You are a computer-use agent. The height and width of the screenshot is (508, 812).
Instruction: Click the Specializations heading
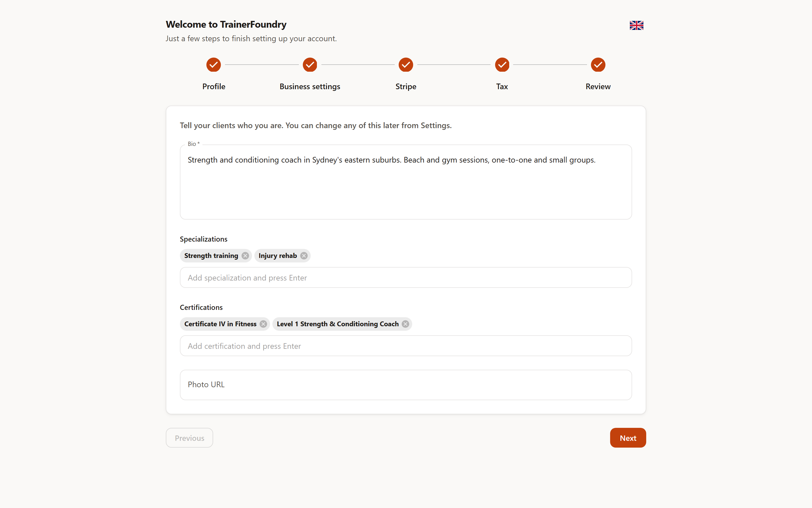coord(203,239)
